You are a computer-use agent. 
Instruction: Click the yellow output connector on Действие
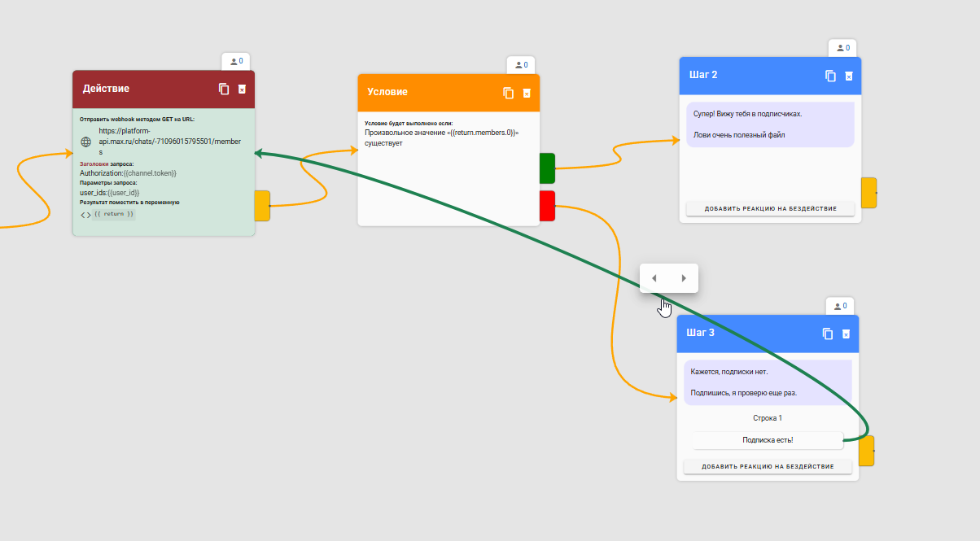(262, 206)
